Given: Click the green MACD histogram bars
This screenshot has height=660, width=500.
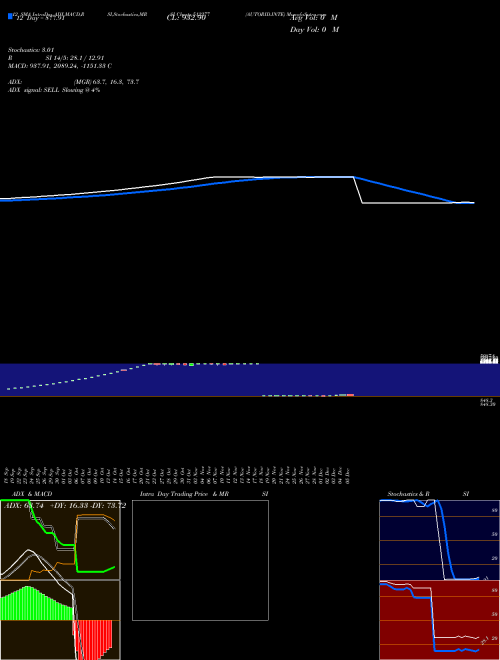Looking at the screenshot, I should [x=36, y=603].
